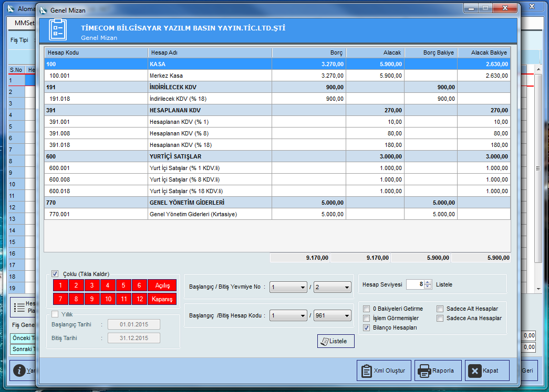
Task: Select month 9 red button
Action: 92,299
